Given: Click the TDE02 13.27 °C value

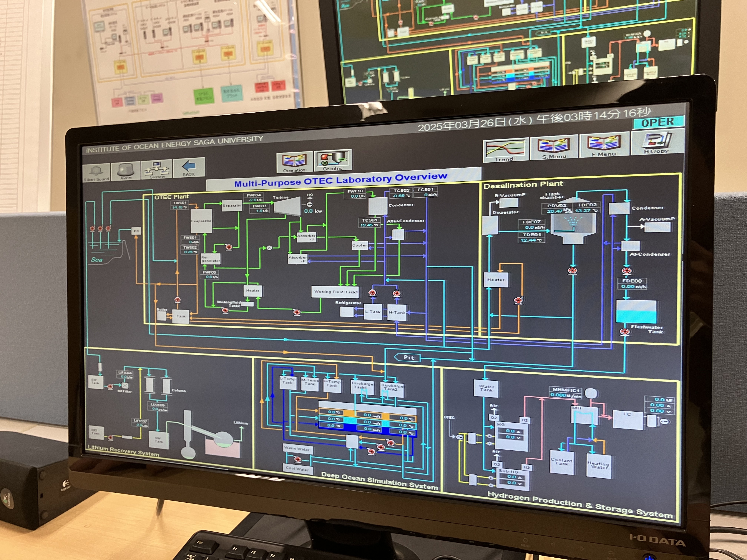Looking at the screenshot, I should [587, 210].
